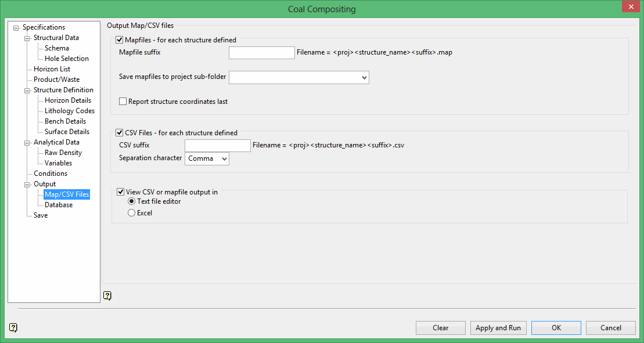Choose Text file editor radio button
644x343 pixels.
click(x=132, y=201)
